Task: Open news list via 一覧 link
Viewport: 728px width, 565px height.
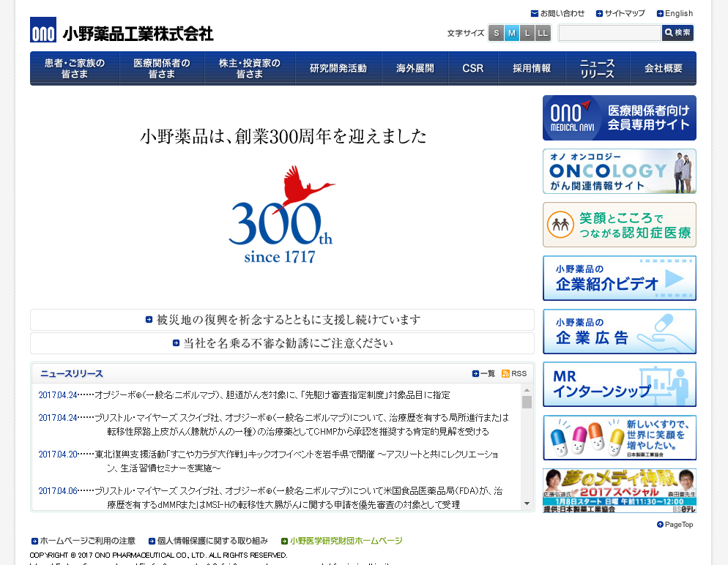Action: click(x=488, y=373)
